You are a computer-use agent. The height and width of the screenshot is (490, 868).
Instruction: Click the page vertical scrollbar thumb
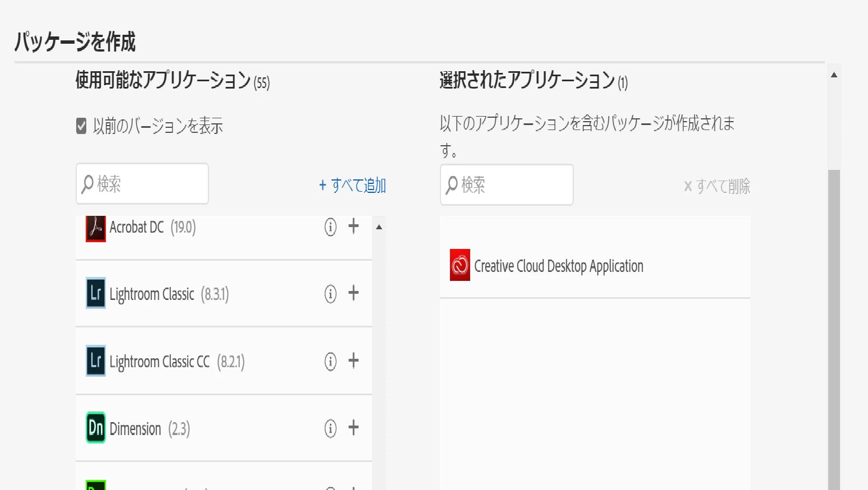click(834, 329)
